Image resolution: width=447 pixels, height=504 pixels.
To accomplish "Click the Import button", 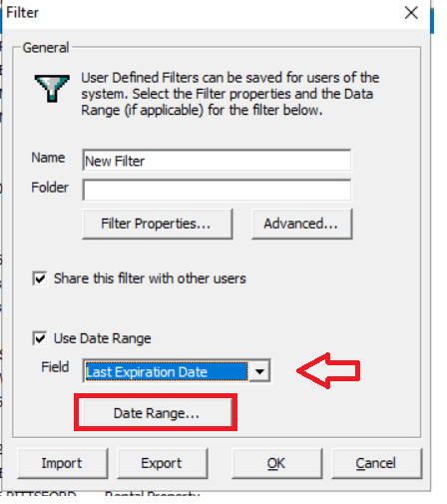I will (62, 463).
